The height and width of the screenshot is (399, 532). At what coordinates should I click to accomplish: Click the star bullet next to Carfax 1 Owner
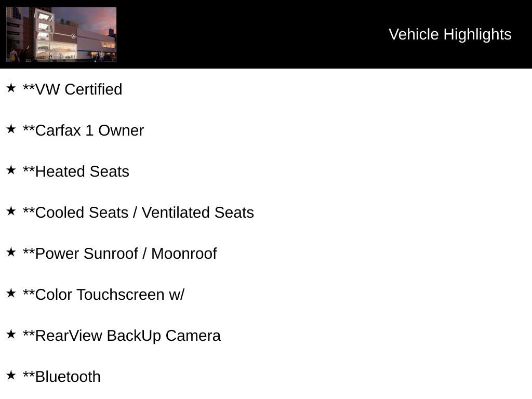pyautogui.click(x=11, y=129)
